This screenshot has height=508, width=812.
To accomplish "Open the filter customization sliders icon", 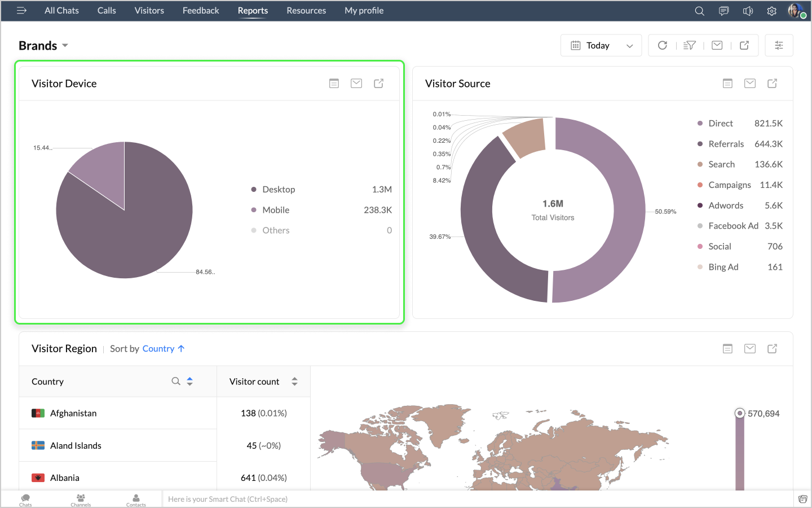I will pyautogui.click(x=779, y=45).
